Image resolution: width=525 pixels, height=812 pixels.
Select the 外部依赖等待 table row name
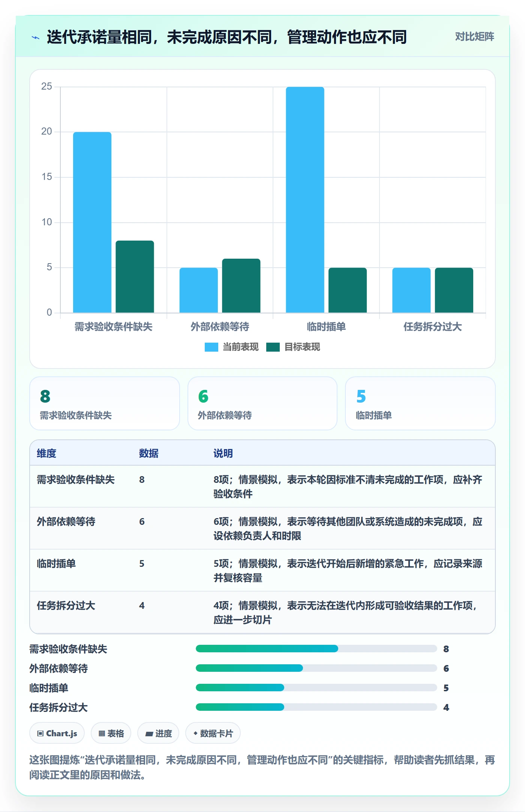pyautogui.click(x=66, y=521)
